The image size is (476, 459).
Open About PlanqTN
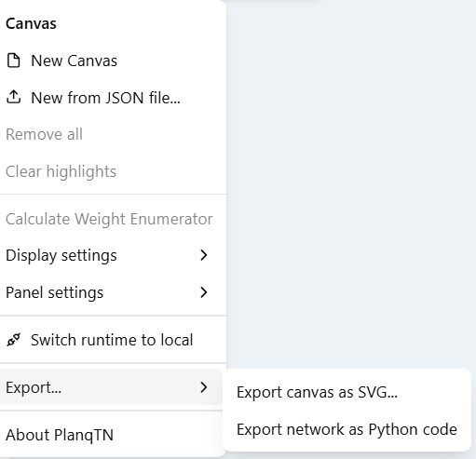point(60,435)
